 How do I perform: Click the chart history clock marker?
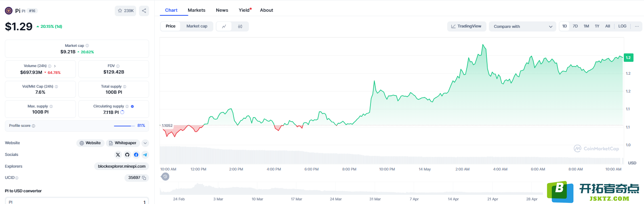click(x=165, y=177)
